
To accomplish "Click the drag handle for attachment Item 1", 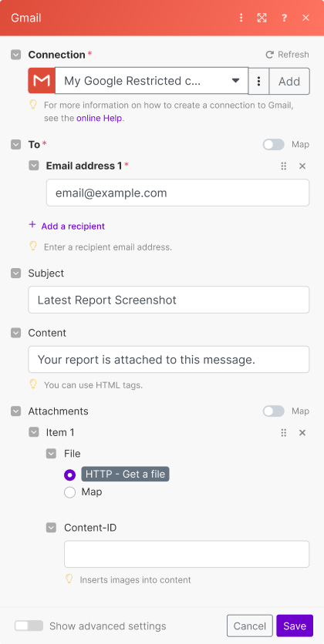I will (x=283, y=432).
